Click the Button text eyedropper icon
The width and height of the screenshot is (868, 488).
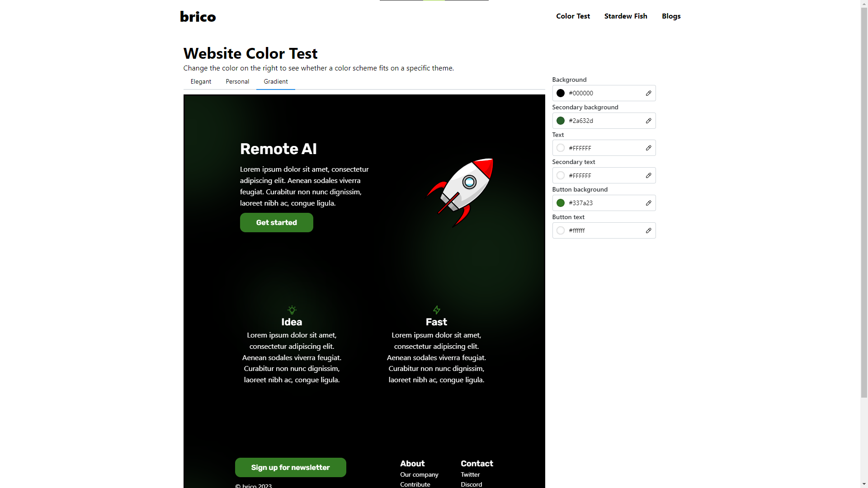648,230
